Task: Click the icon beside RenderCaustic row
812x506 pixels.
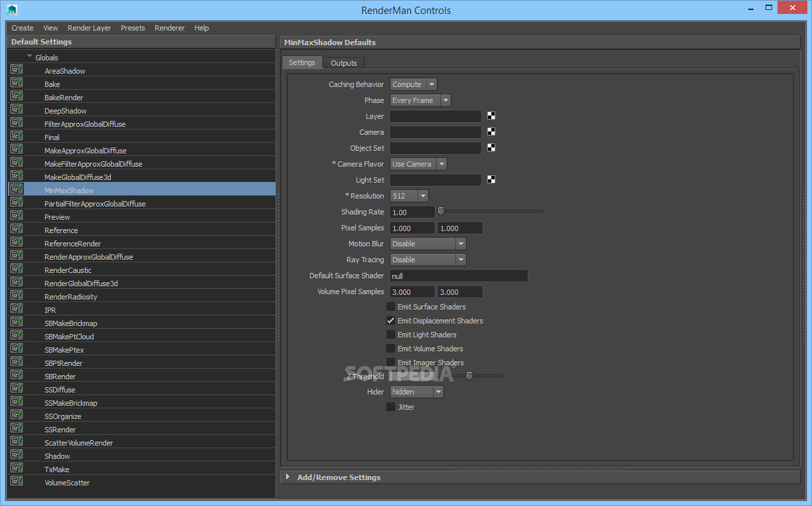Action: (x=17, y=268)
